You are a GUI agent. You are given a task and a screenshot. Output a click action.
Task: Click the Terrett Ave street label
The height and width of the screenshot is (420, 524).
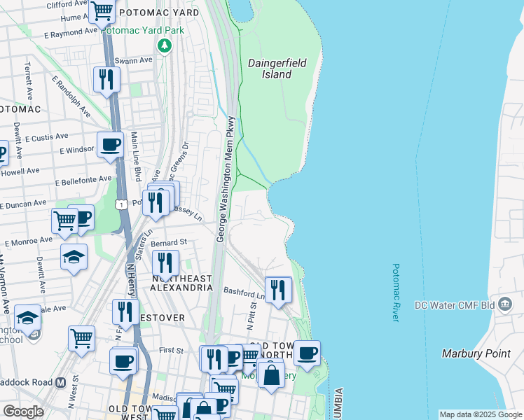(x=29, y=80)
